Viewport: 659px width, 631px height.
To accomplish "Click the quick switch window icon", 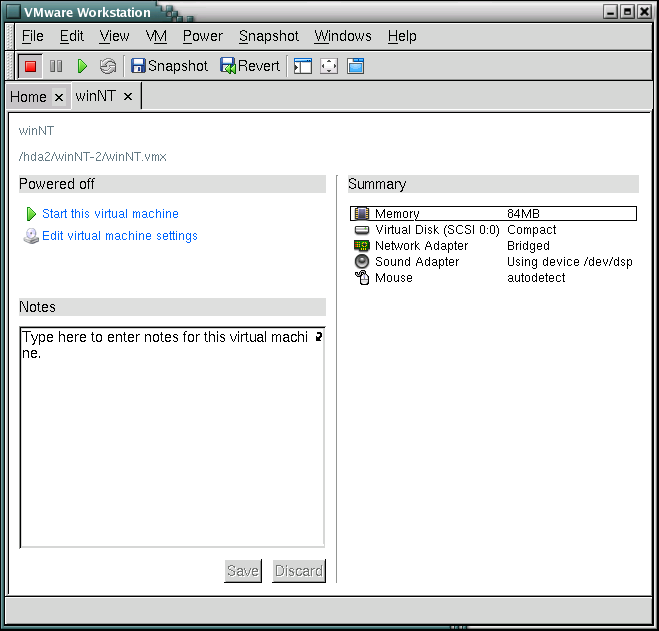I will coord(355,66).
